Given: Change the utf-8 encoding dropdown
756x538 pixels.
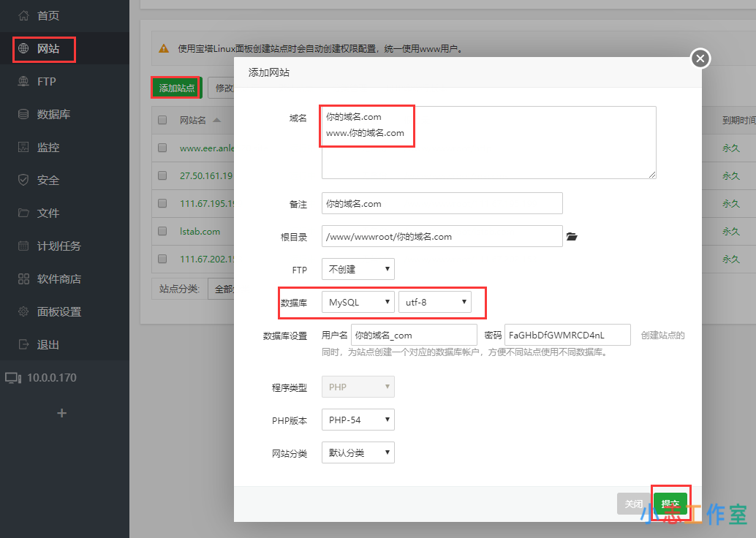Looking at the screenshot, I should pyautogui.click(x=435, y=302).
